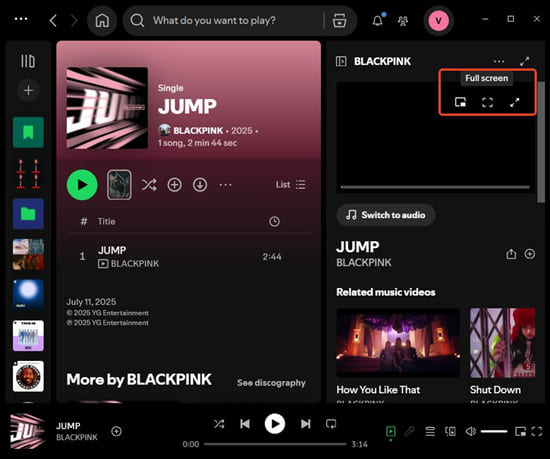Click the 2:44 duration of track JUMP
The width and height of the screenshot is (550, 459).
tap(272, 257)
